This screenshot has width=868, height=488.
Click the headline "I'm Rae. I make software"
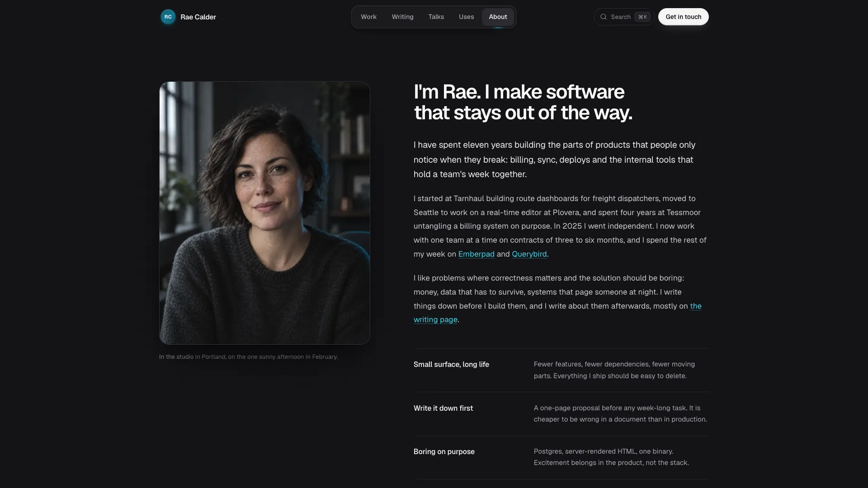(519, 92)
